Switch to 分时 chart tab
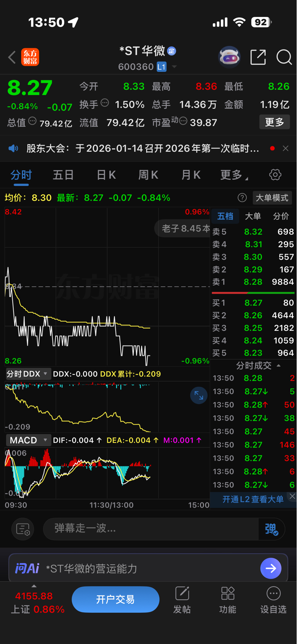Image resolution: width=297 pixels, height=644 pixels. 21,175
